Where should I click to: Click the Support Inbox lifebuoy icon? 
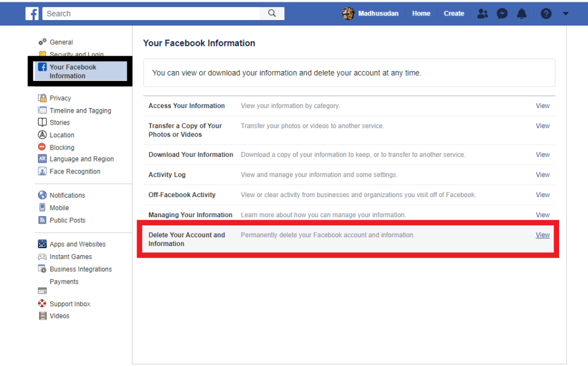(42, 303)
